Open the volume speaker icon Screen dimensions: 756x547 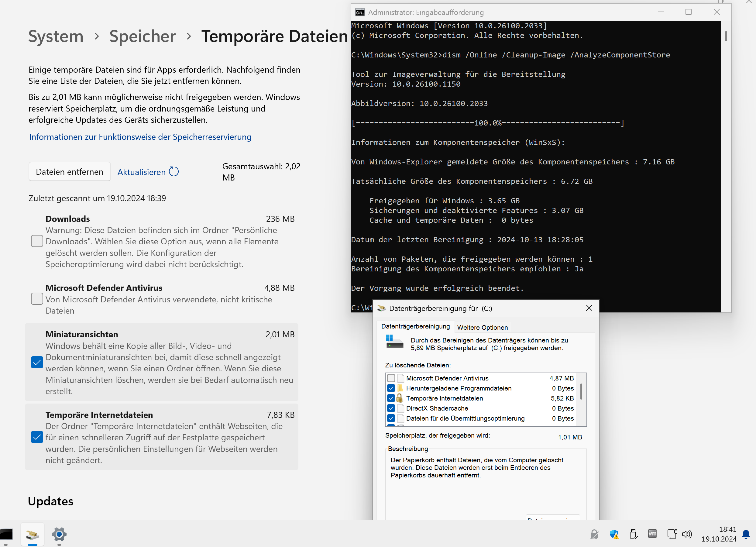[x=687, y=534]
